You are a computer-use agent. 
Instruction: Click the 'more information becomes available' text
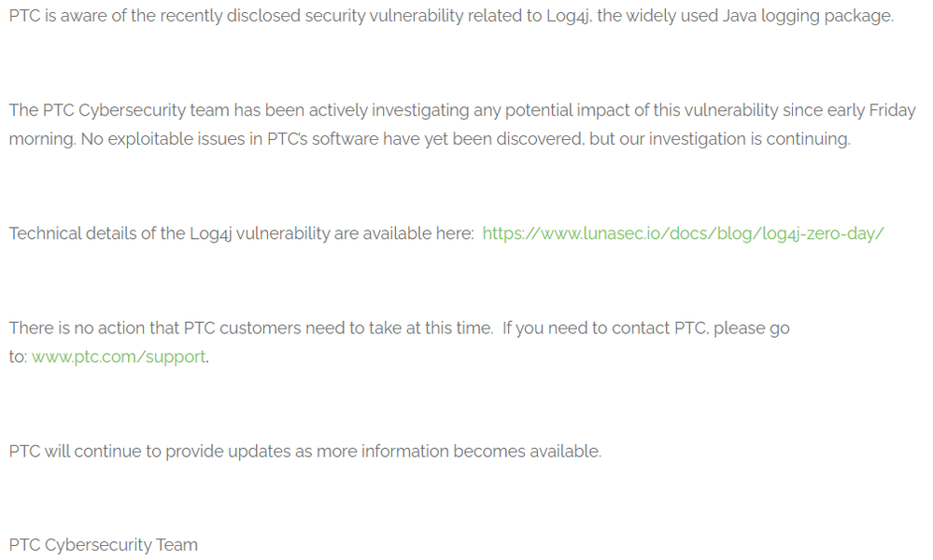(x=459, y=451)
